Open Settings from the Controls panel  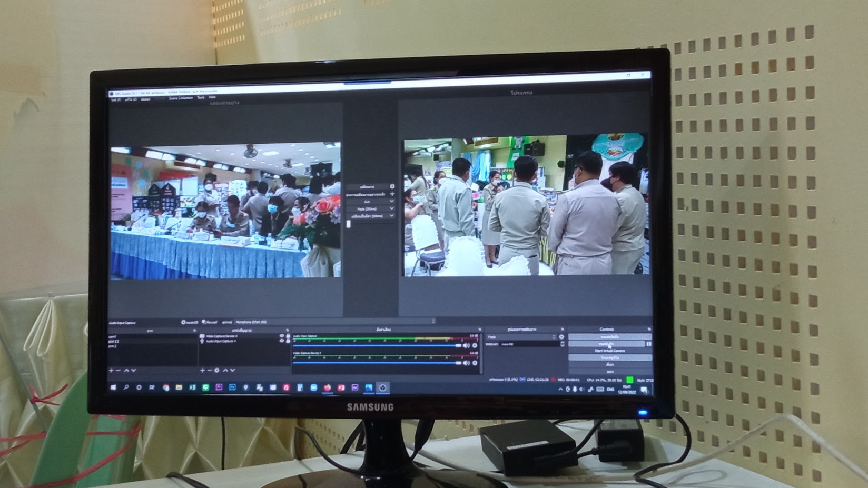point(610,364)
